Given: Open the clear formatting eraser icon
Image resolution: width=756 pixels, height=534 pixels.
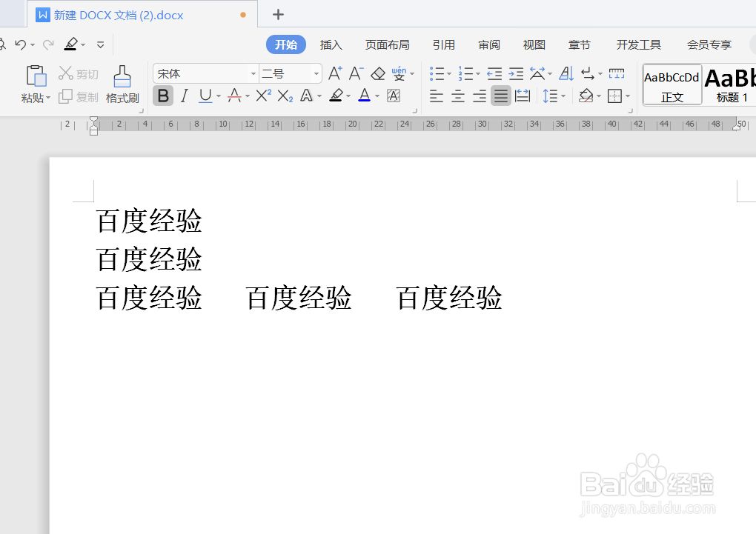Looking at the screenshot, I should coord(378,73).
